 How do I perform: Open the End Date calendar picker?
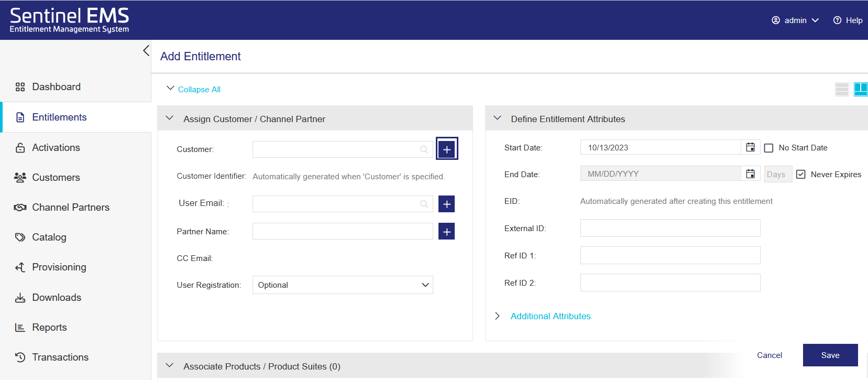coord(750,173)
